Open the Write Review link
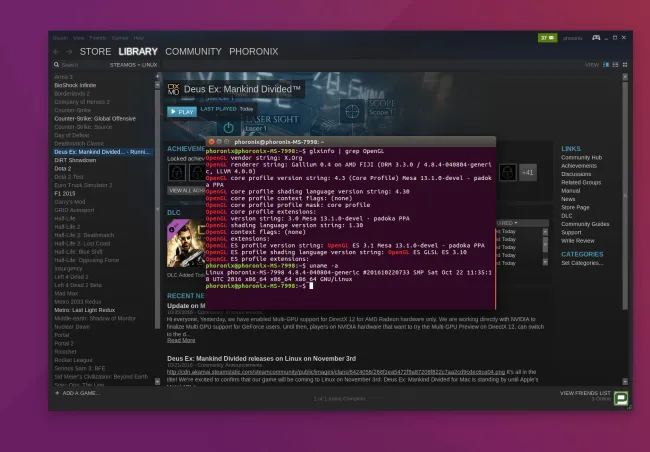This screenshot has height=452, width=650. click(578, 241)
